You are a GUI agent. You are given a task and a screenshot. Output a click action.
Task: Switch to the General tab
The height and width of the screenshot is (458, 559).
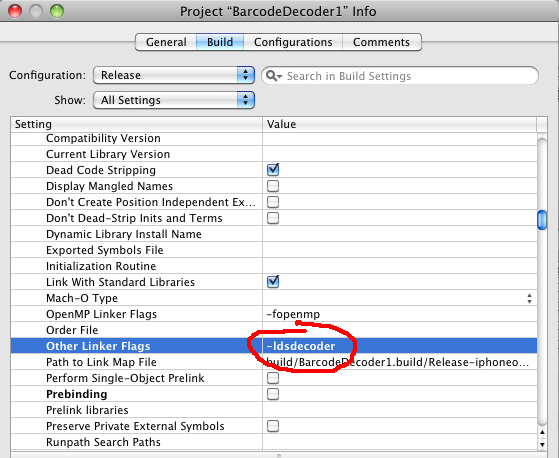(x=166, y=42)
